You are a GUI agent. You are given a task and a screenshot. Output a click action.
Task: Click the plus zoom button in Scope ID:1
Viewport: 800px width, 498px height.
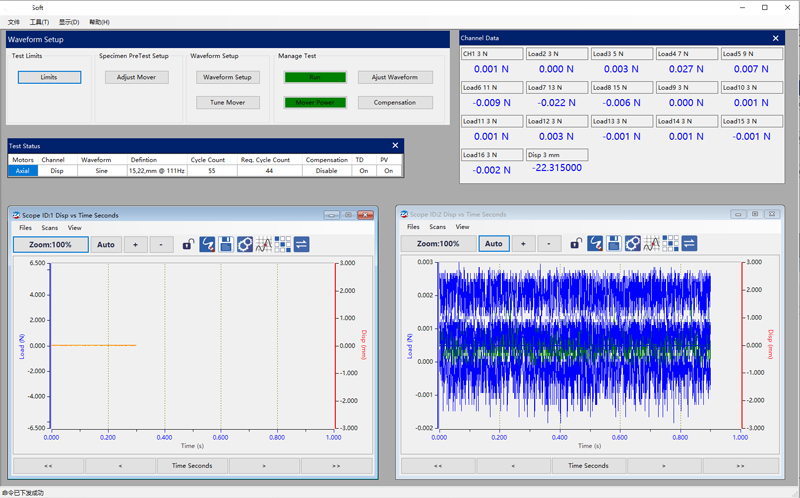136,244
